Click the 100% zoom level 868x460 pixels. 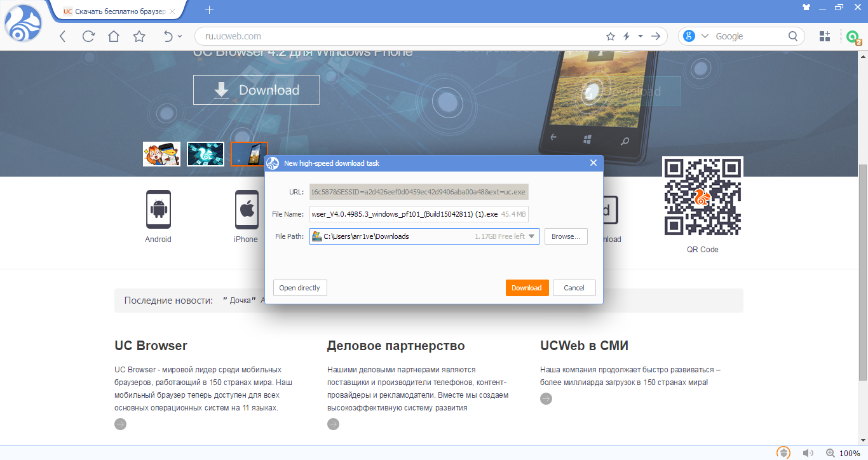point(850,454)
